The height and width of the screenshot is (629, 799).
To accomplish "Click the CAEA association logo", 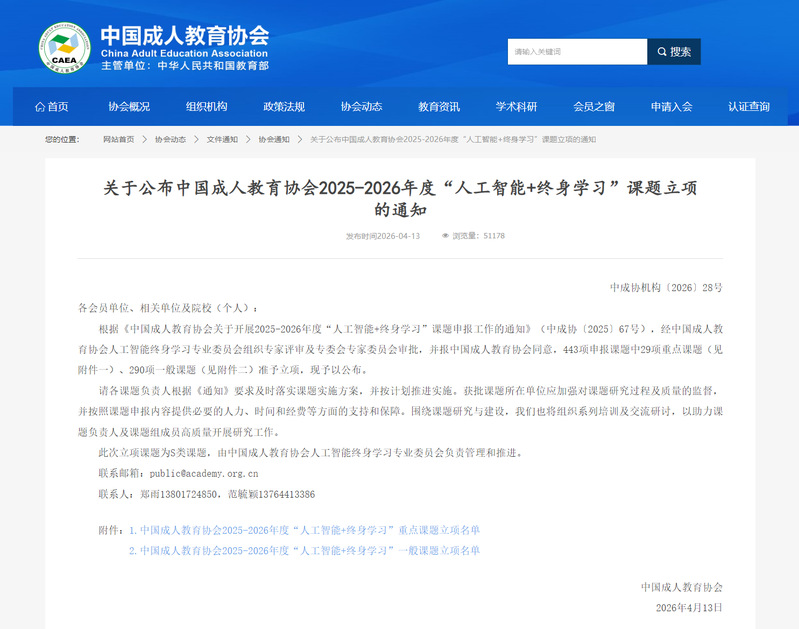I will [64, 47].
